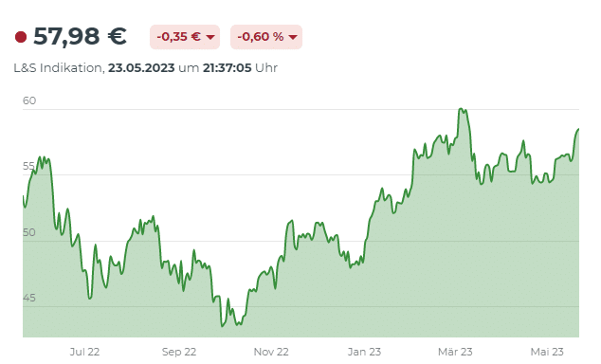Screen dimensions: 601x364
Task: Click the 55 gridline label
Action: pos(28,166)
